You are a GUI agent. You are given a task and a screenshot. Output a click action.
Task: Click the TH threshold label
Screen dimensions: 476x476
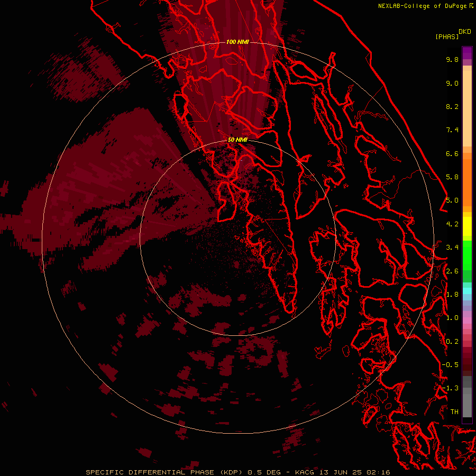(454, 412)
